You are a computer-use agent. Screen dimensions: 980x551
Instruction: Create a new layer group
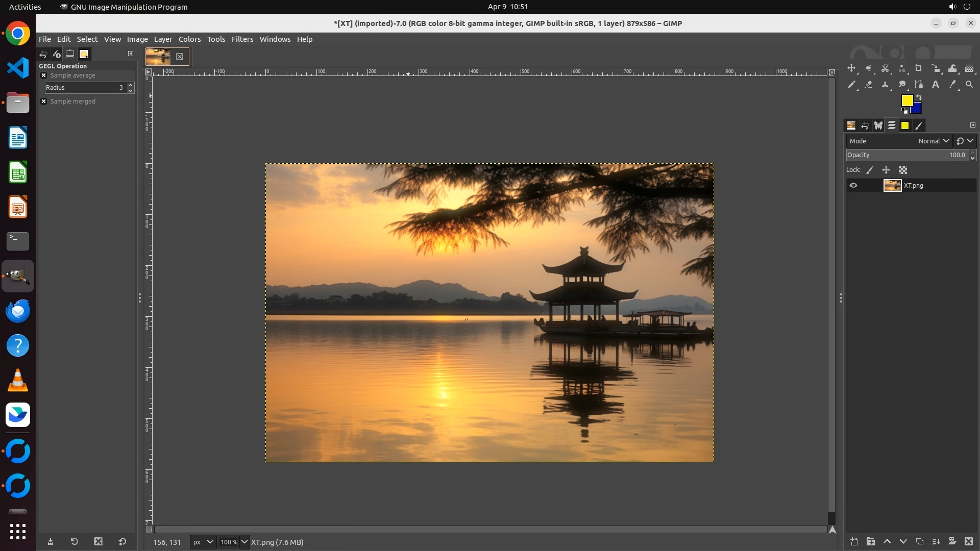871,541
